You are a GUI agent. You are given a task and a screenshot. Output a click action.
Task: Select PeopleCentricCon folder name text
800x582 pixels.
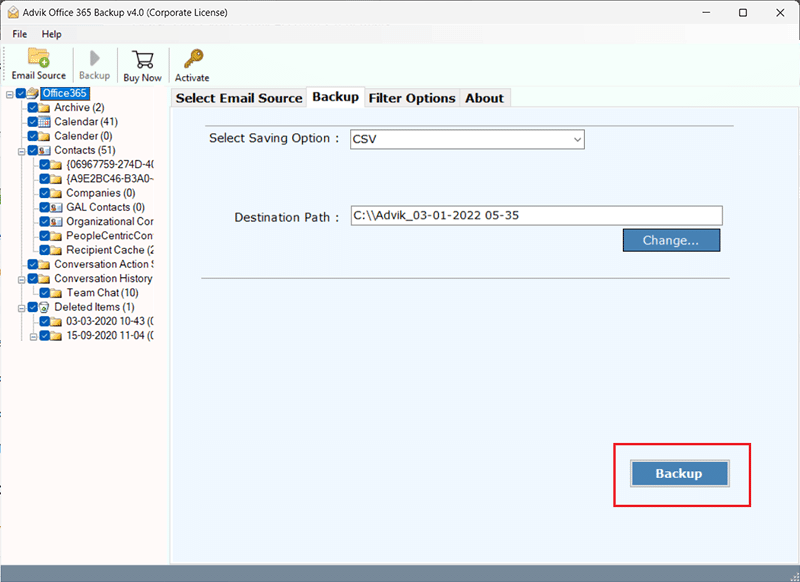click(109, 236)
